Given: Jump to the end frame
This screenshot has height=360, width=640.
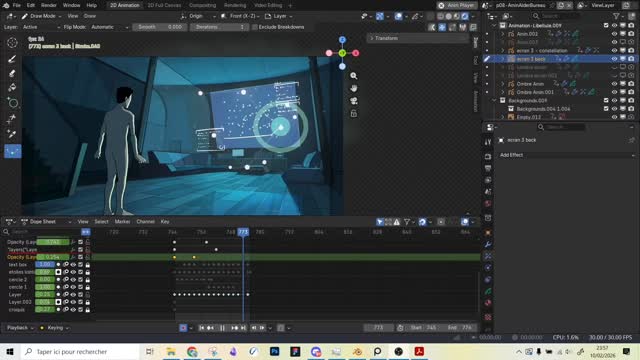Looking at the screenshot, I should click(243, 328).
